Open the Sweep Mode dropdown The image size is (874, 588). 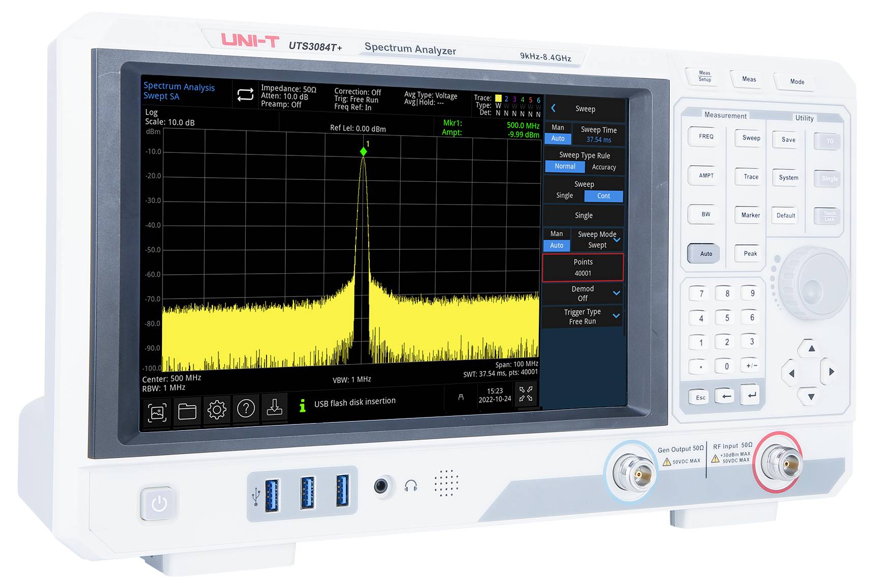pos(598,240)
